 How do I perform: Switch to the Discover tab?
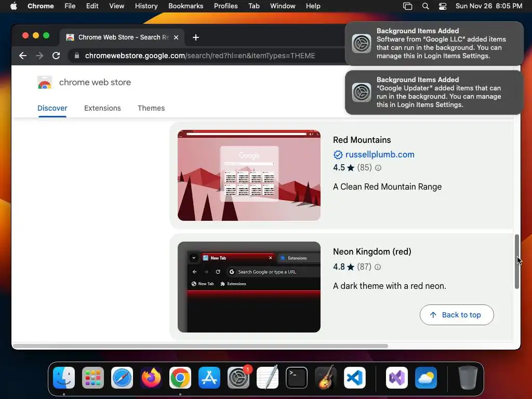[x=52, y=108]
